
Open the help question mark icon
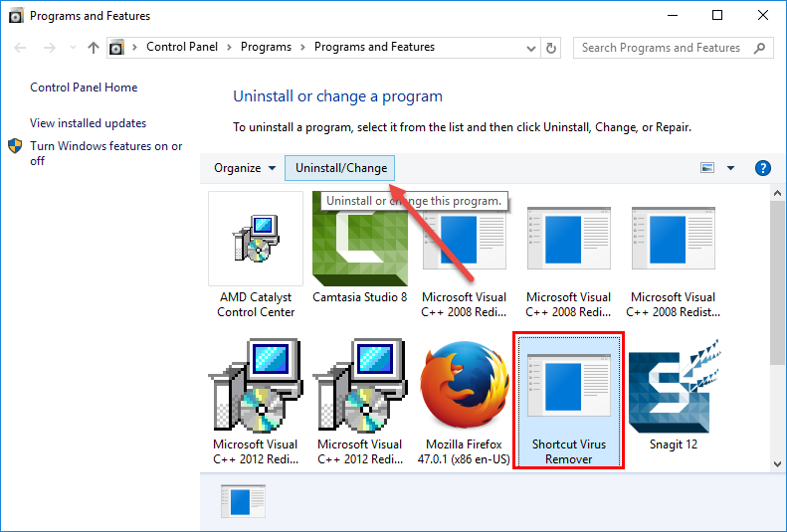[x=762, y=168]
